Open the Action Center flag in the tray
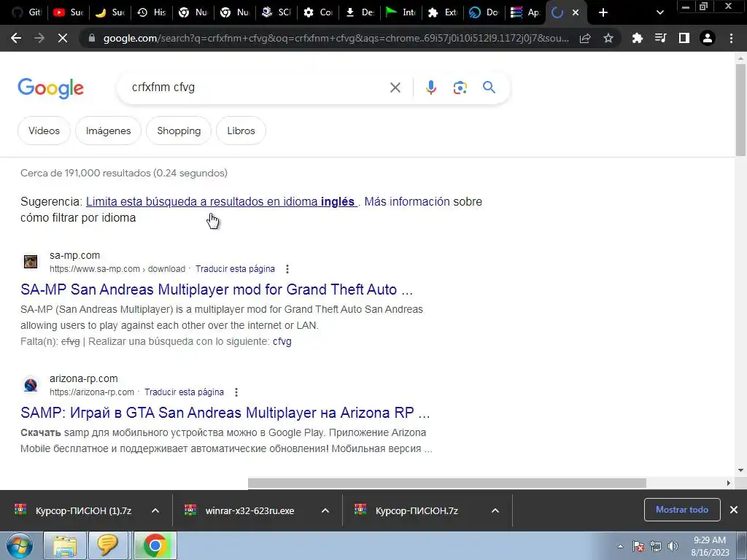The height and width of the screenshot is (560, 747). point(638,546)
